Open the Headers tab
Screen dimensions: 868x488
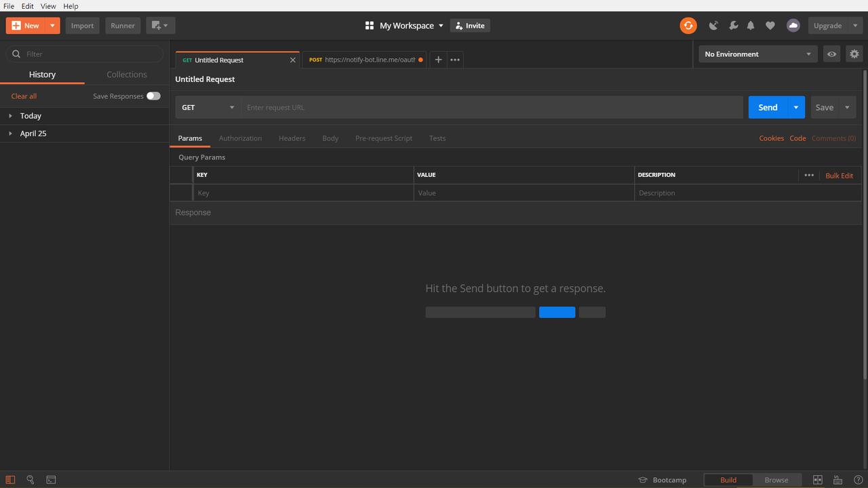292,138
